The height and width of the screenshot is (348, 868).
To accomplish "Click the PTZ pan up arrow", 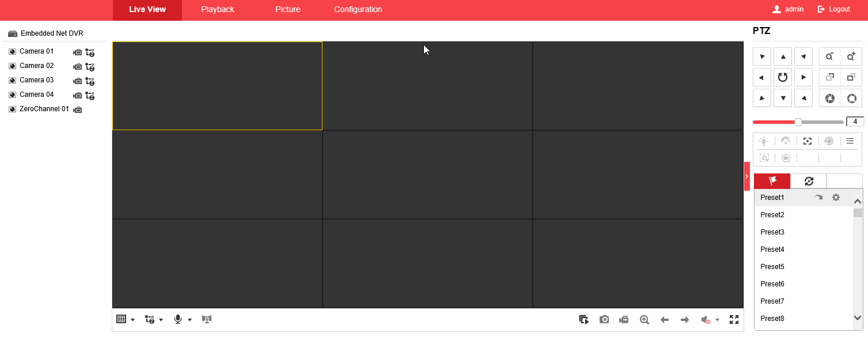I will (782, 56).
